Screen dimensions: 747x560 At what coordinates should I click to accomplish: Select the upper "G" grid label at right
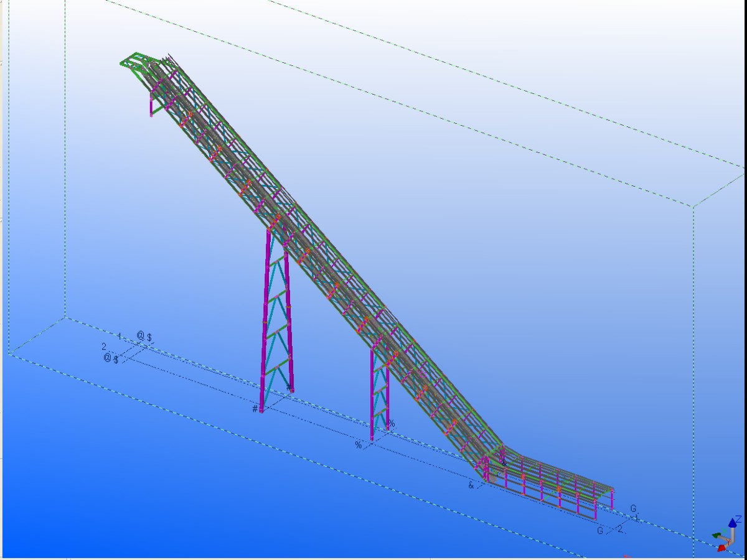pyautogui.click(x=633, y=508)
